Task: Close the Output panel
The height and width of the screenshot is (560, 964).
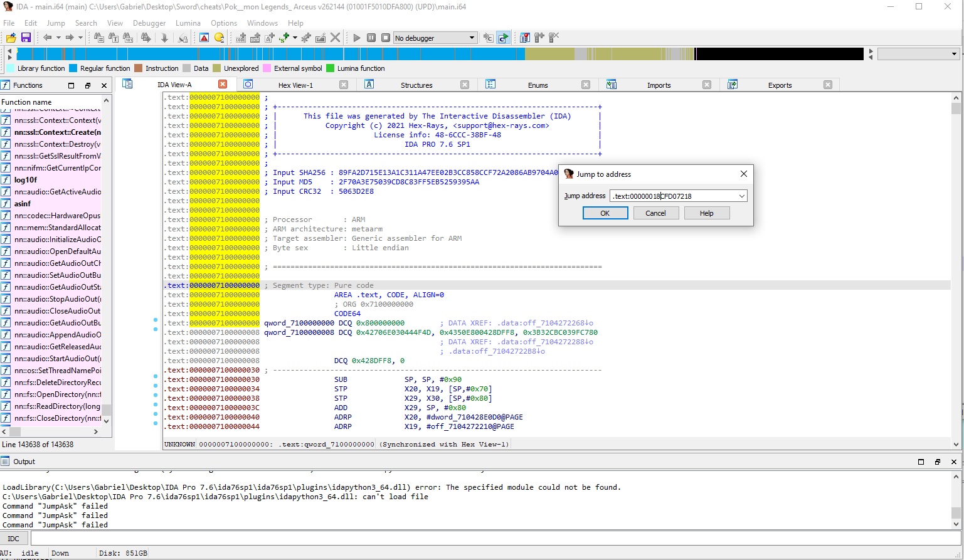Action: pos(954,462)
